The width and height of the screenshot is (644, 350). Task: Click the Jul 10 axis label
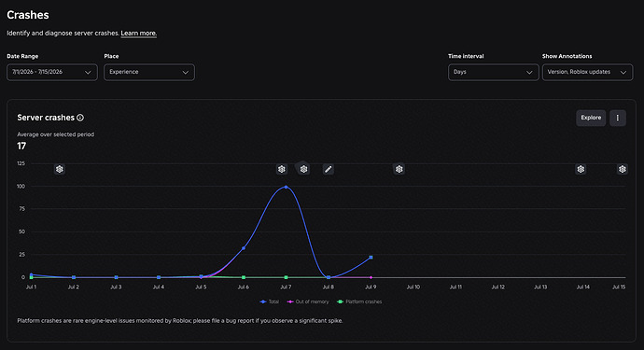413,287
